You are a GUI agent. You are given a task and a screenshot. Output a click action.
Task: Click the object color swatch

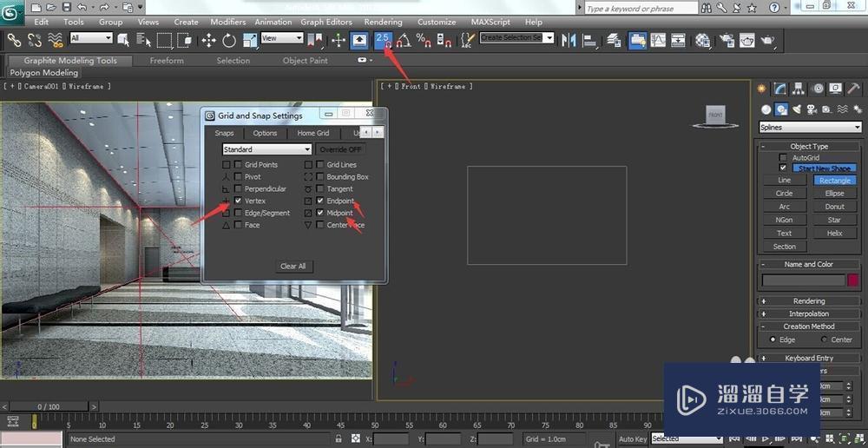pos(853,280)
